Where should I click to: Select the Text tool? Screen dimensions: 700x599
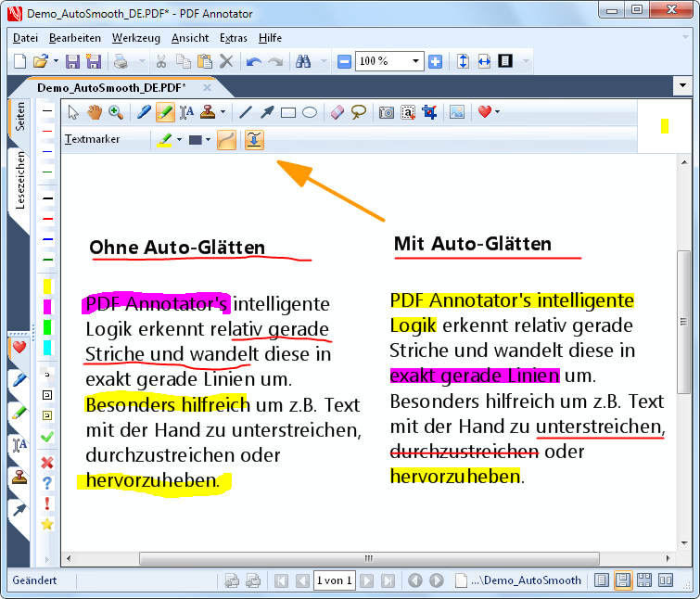coord(186,112)
